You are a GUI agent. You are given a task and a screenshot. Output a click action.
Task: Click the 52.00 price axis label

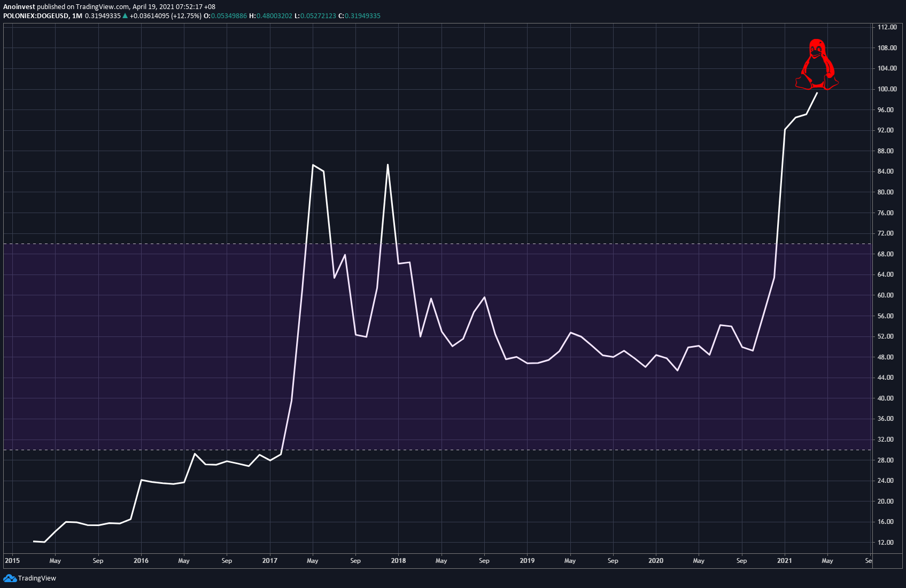pyautogui.click(x=885, y=336)
